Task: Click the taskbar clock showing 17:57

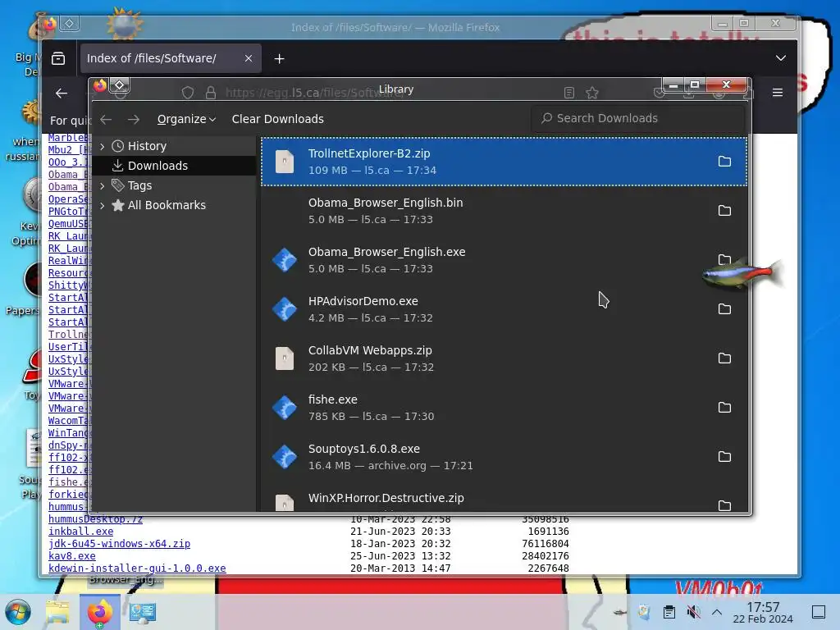Action: click(x=763, y=612)
